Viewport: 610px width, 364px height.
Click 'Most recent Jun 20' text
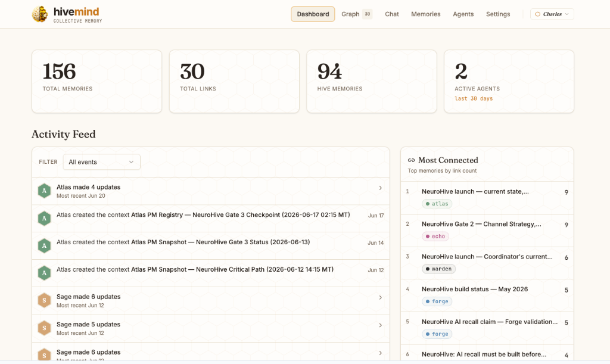[80, 196]
